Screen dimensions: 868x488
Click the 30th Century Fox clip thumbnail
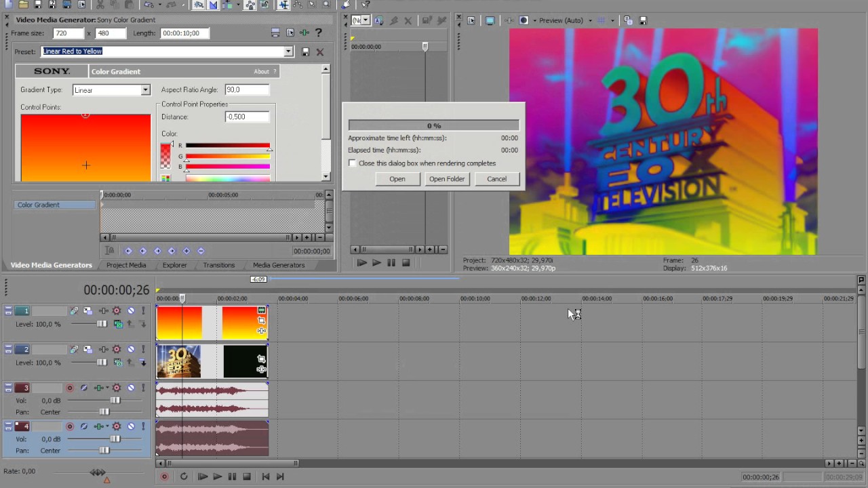pos(178,361)
